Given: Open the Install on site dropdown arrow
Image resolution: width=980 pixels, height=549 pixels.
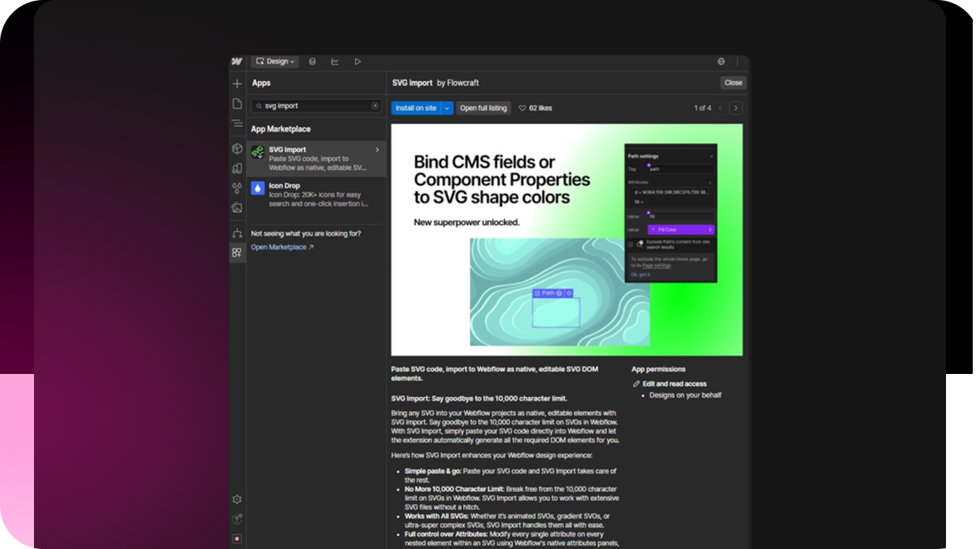Looking at the screenshot, I should point(447,108).
